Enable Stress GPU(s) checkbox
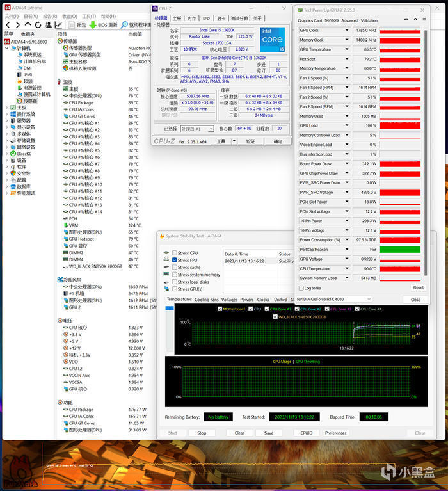 click(175, 289)
